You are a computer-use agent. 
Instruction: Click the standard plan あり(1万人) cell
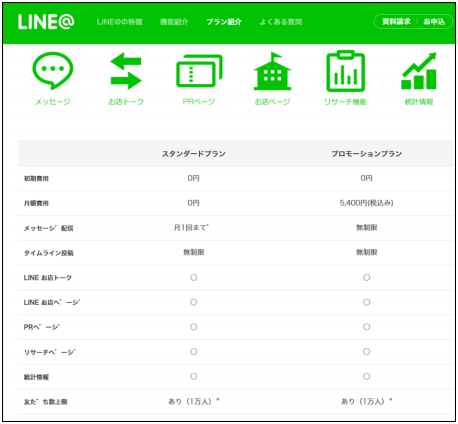coord(194,401)
